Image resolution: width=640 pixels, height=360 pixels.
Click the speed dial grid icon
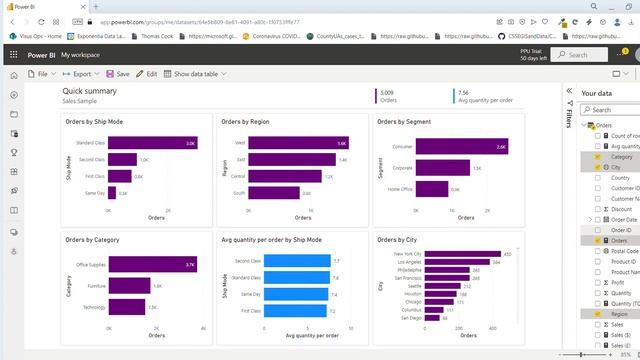pyautogui.click(x=56, y=22)
